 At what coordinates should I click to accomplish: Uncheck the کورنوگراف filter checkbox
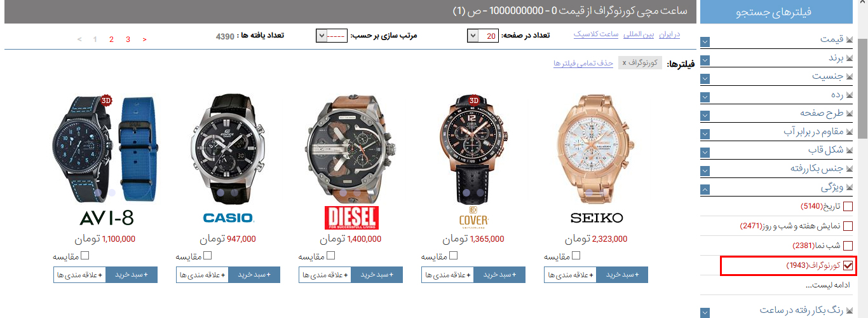pos(848,265)
